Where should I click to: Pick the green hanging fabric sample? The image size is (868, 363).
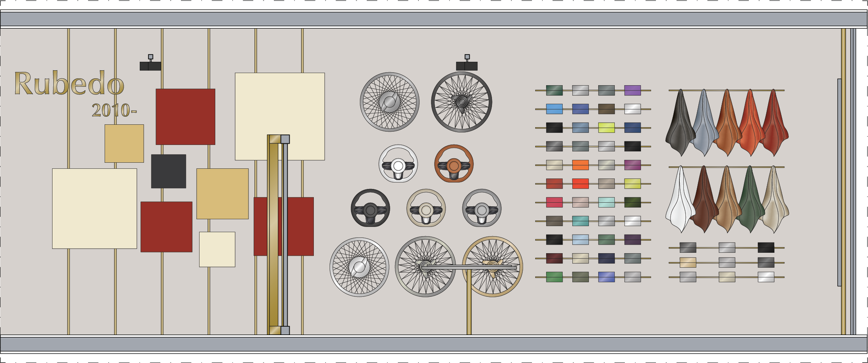coord(750,199)
